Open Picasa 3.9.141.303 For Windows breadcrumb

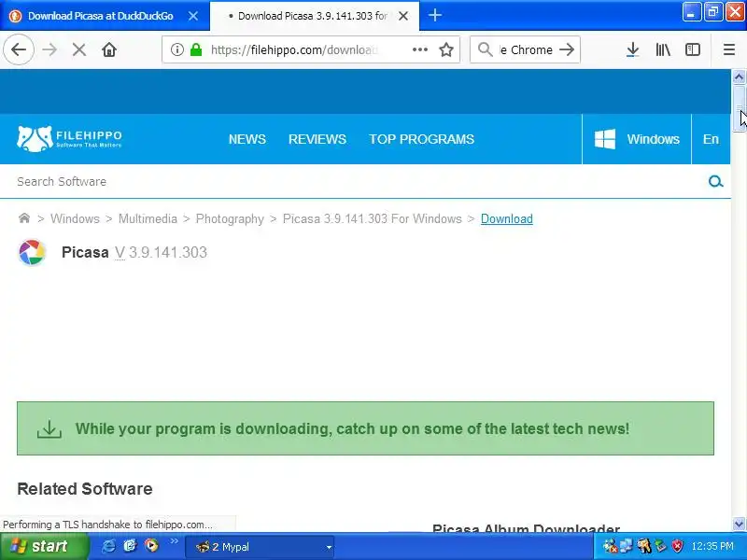click(372, 218)
